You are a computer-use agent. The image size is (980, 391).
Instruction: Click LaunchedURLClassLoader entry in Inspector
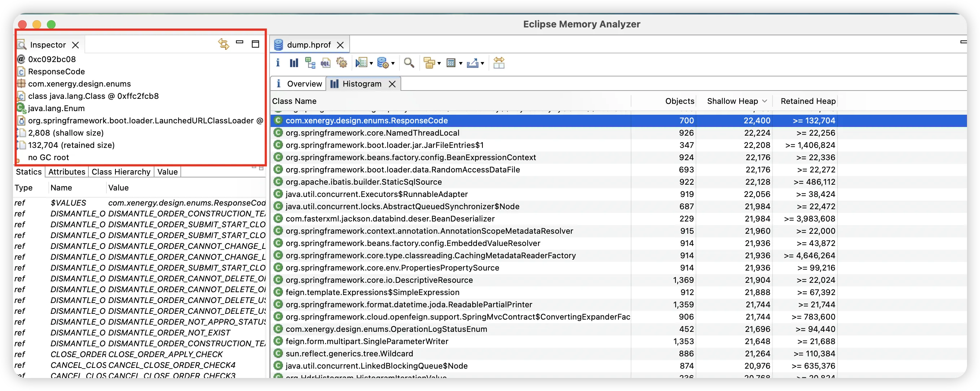point(145,120)
